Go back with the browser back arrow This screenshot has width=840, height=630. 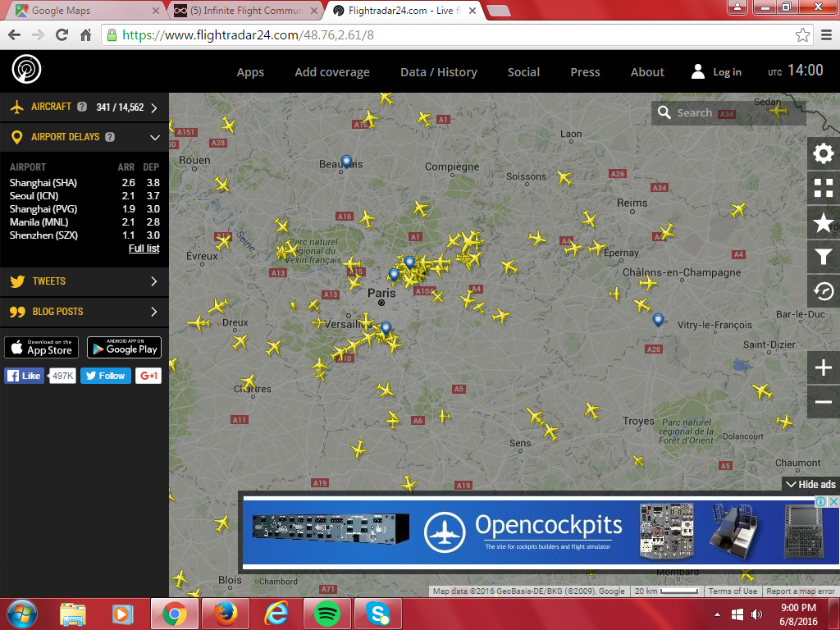[x=15, y=35]
